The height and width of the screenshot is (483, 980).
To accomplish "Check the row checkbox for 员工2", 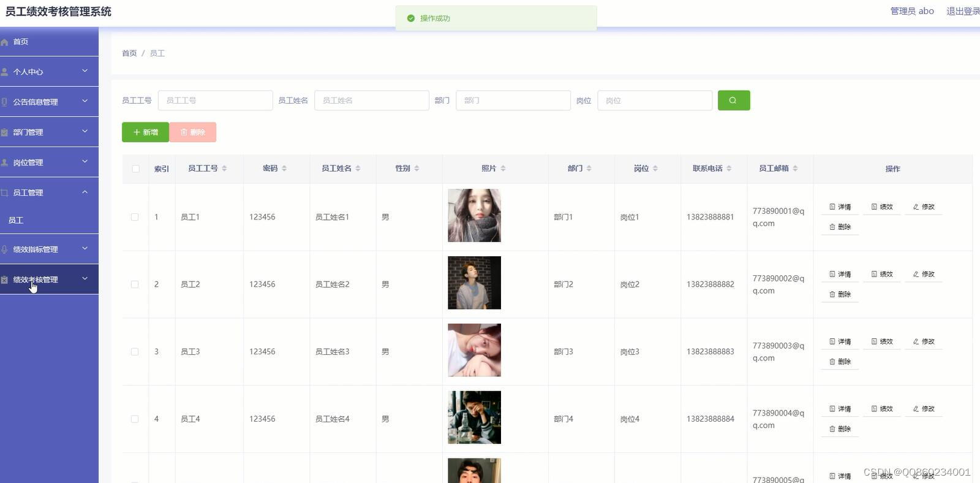I will [x=135, y=284].
